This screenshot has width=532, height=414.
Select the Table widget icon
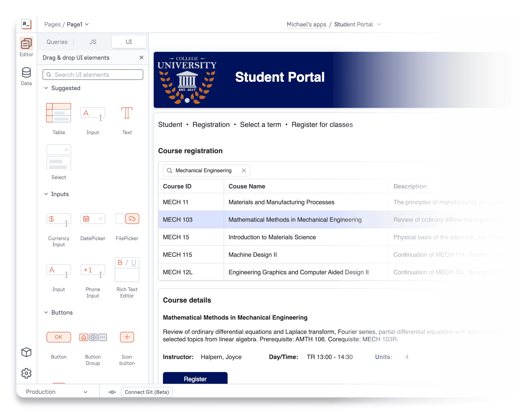coord(58,113)
